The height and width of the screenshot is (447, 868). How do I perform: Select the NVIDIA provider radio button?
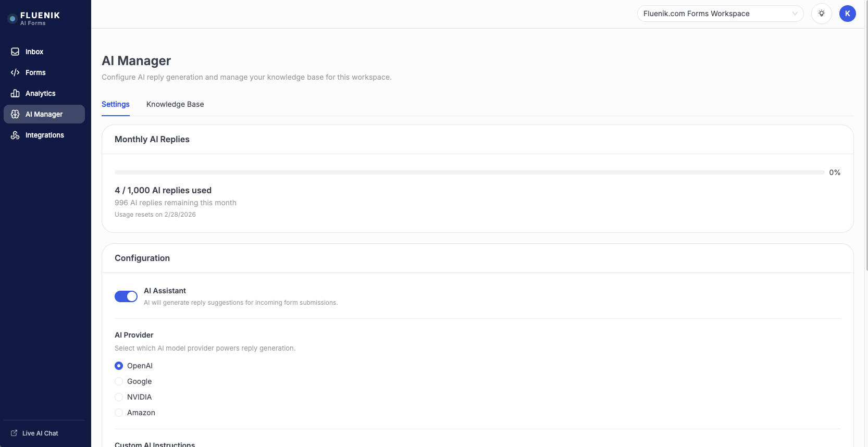coord(119,397)
